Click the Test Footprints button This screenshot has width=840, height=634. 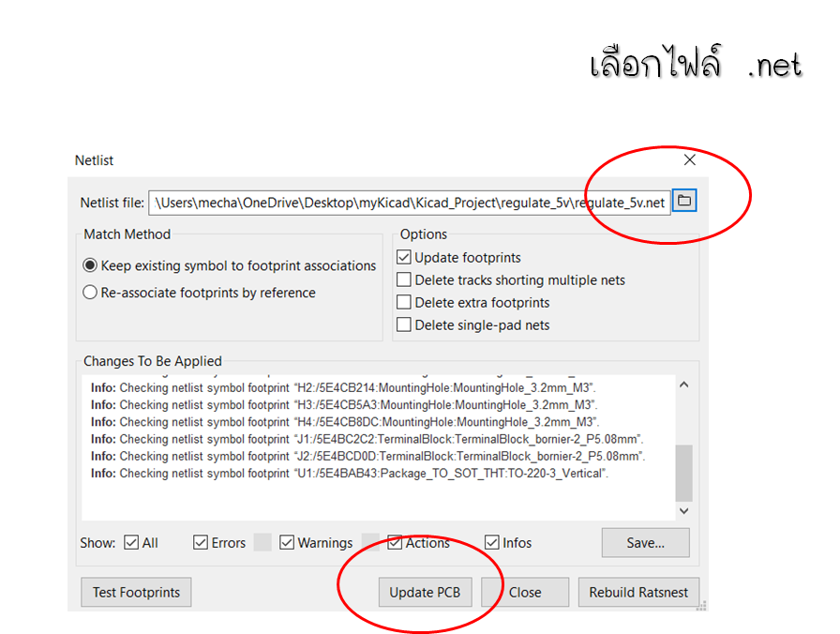136,592
